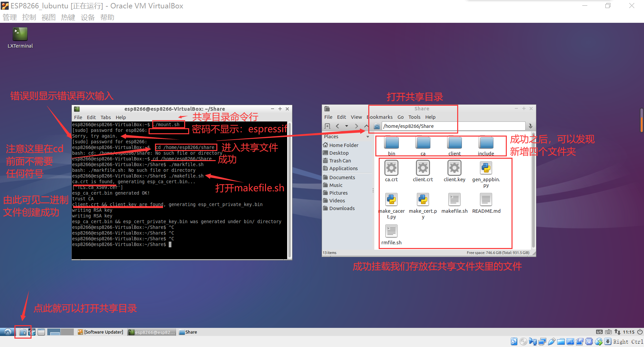
Task: Go forward using the file manager forward arrow
Action: point(356,126)
